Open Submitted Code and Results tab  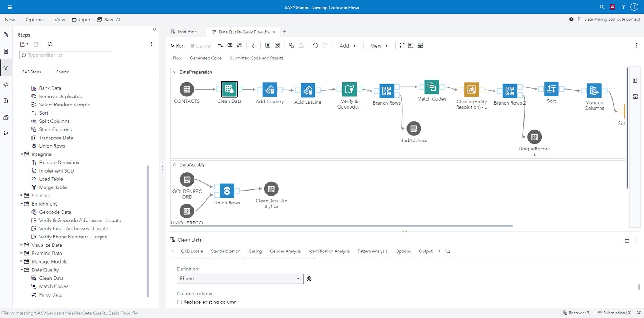pyautogui.click(x=257, y=58)
